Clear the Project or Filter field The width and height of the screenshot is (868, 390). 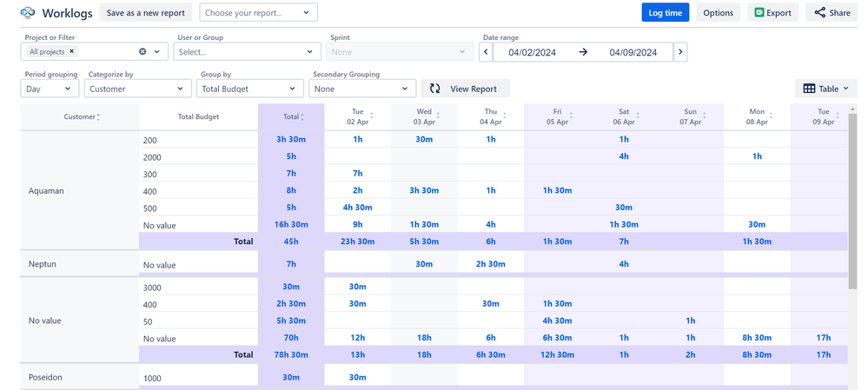click(142, 51)
